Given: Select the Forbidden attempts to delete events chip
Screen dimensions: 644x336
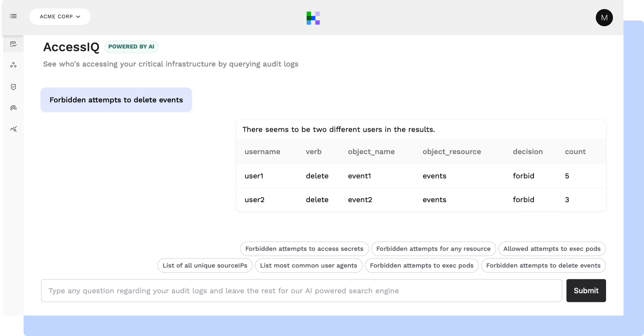Looking at the screenshot, I should [543, 265].
